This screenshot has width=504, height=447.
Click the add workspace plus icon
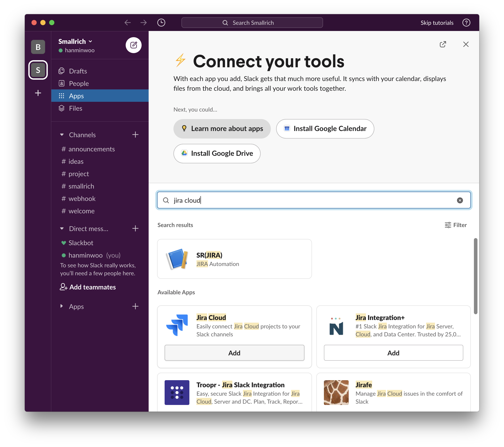pos(38,93)
